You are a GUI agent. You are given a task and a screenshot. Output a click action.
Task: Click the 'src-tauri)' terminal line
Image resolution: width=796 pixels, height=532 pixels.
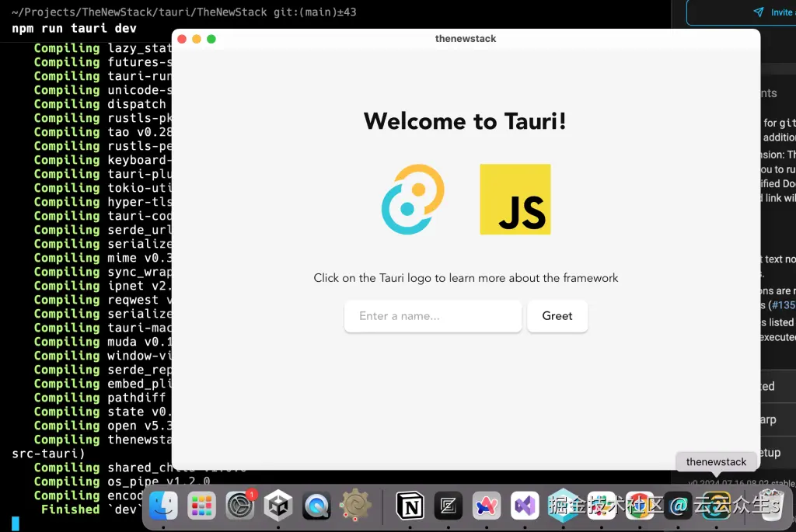tap(48, 454)
